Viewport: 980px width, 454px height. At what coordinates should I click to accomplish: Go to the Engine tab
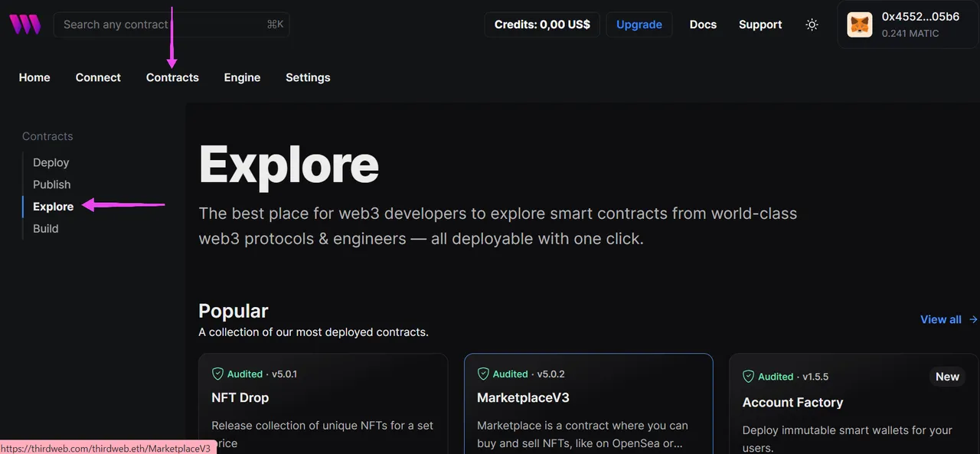[242, 77]
